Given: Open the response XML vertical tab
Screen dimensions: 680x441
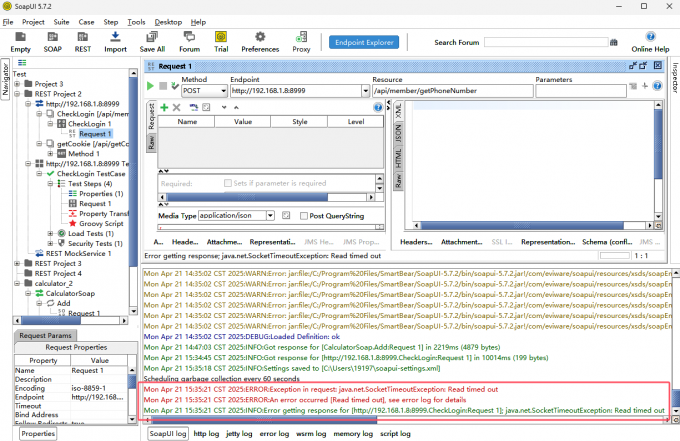Looking at the screenshot, I should click(x=398, y=111).
